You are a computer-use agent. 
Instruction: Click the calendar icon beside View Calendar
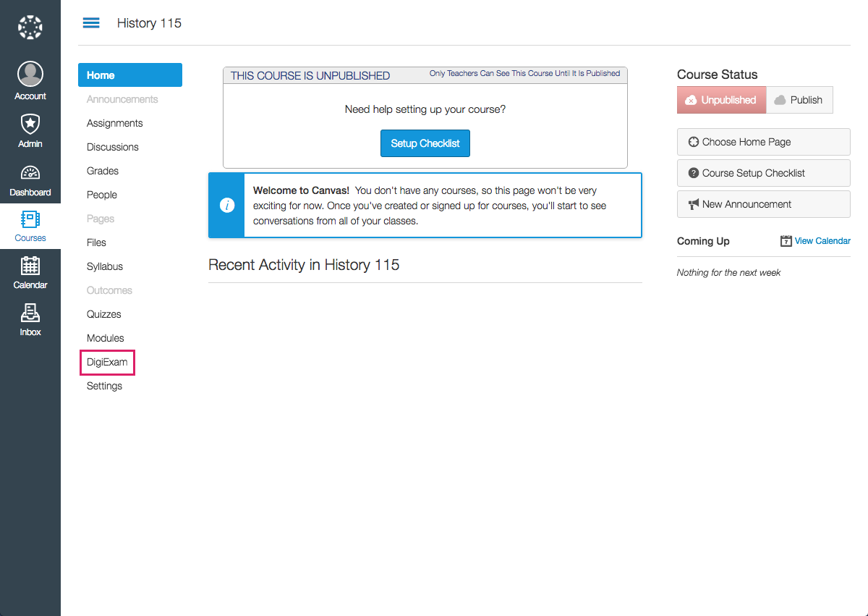point(786,241)
